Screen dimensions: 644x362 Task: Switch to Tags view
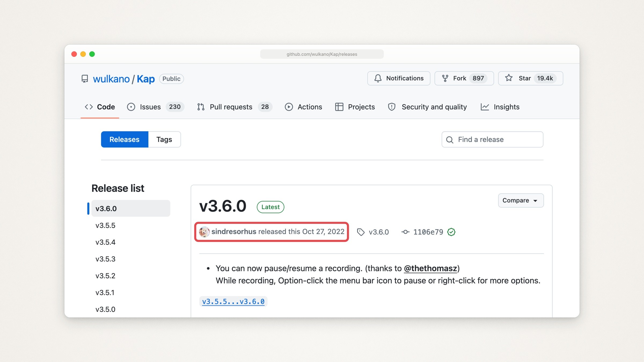click(164, 139)
